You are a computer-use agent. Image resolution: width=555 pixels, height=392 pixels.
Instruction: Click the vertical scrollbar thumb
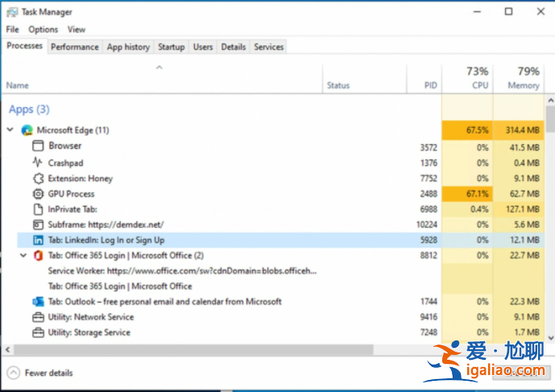tap(550, 119)
